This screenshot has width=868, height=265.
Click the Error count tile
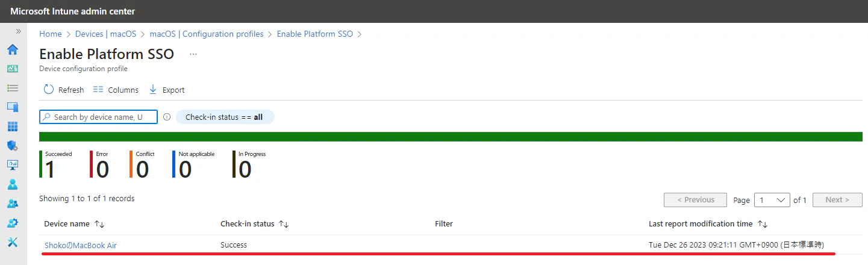[100, 164]
